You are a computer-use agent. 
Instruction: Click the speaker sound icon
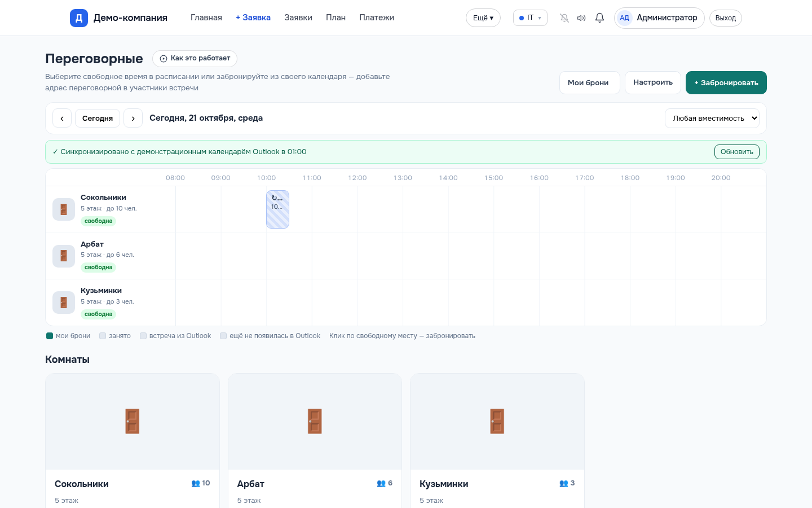[581, 18]
